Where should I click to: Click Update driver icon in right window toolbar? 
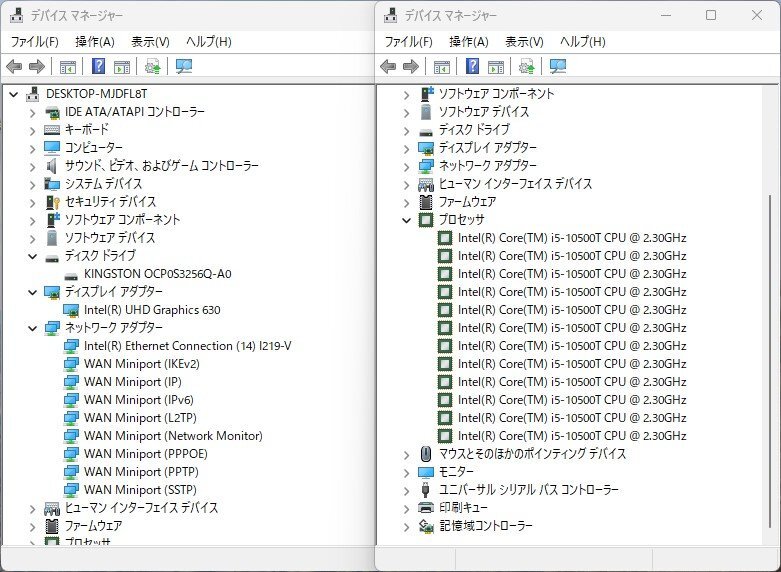pos(526,66)
